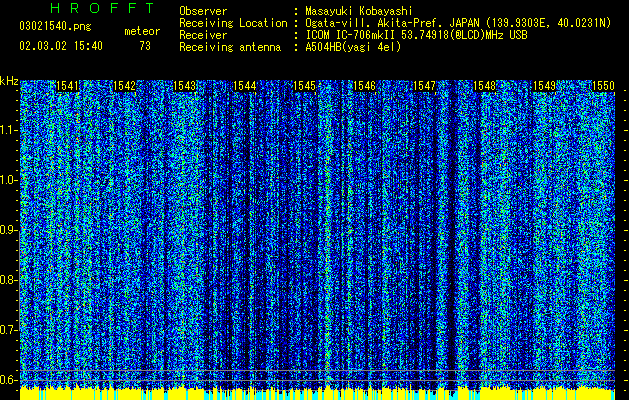Click the 1547 time marker
629x400 pixels.
tap(424, 86)
